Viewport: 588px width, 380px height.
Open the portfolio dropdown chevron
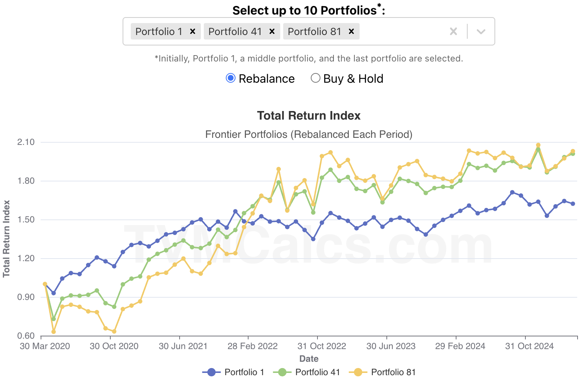tap(481, 31)
